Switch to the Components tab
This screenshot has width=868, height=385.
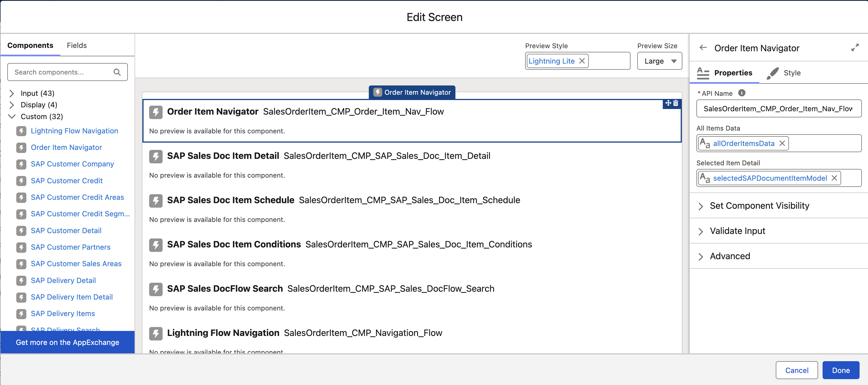click(x=30, y=45)
